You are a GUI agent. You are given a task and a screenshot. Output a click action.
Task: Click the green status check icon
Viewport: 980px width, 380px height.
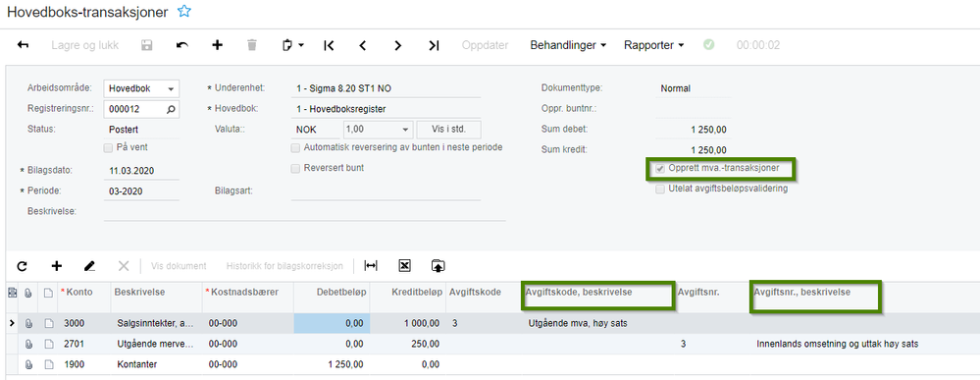(x=708, y=45)
